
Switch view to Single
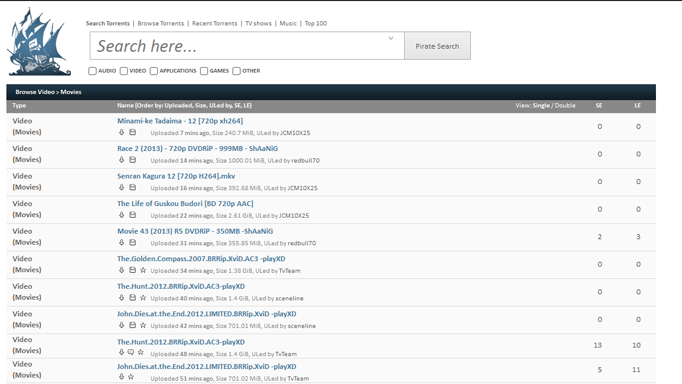coord(541,106)
